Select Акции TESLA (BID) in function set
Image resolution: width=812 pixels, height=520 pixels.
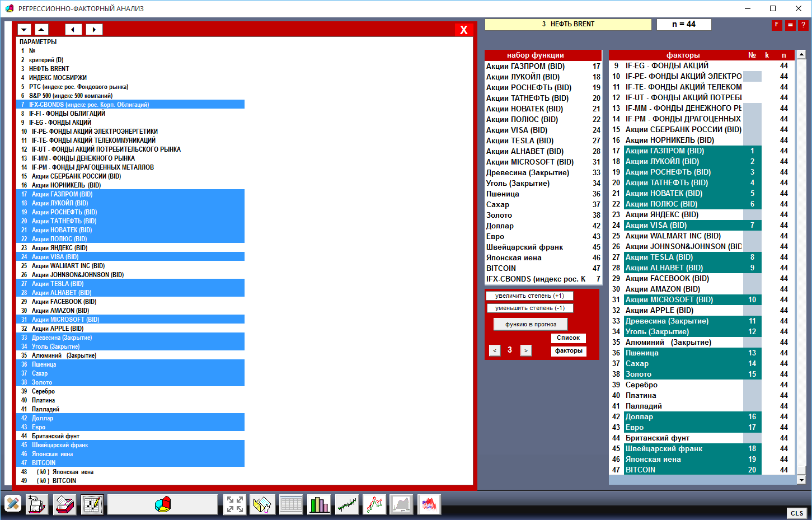coord(519,141)
